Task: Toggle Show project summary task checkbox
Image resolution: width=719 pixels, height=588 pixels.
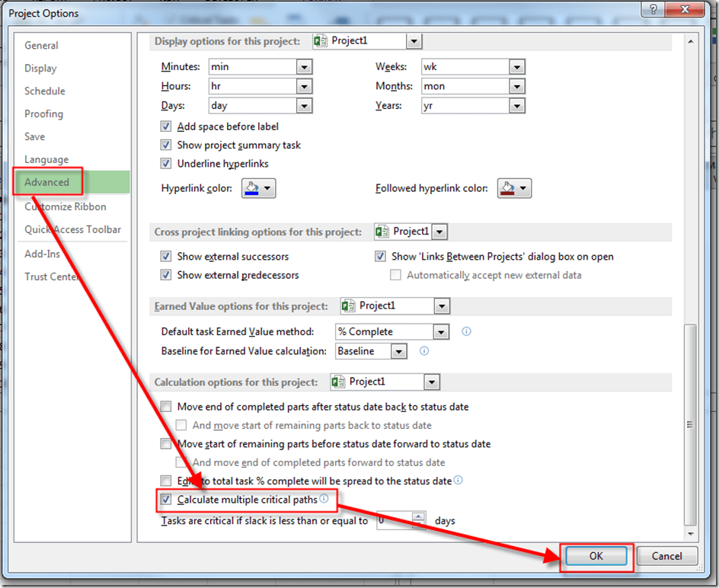Action: click(x=166, y=145)
